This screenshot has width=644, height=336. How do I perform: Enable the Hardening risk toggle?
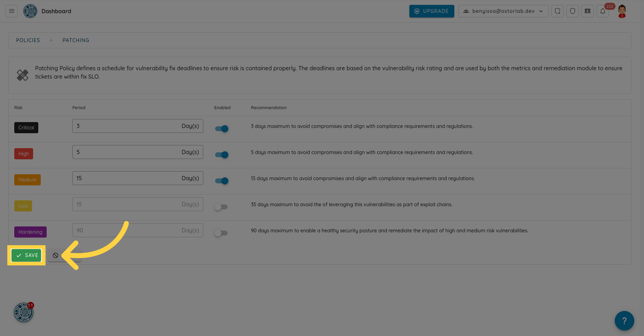click(221, 233)
